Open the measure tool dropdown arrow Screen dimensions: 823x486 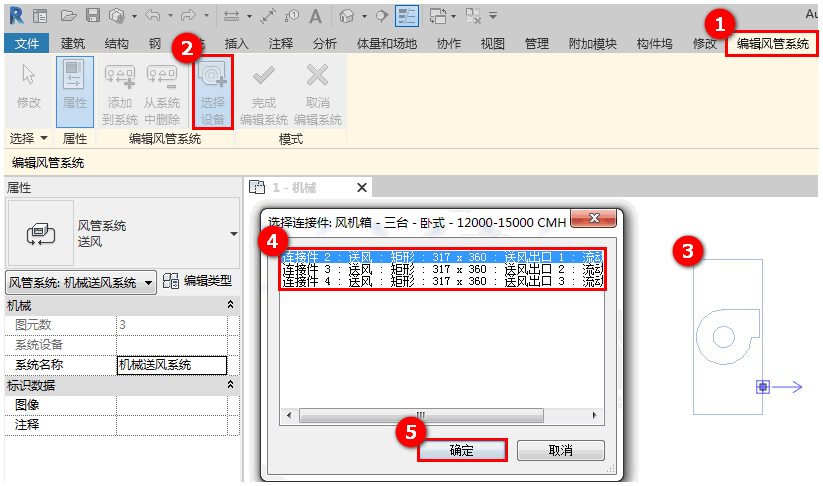coord(249,16)
